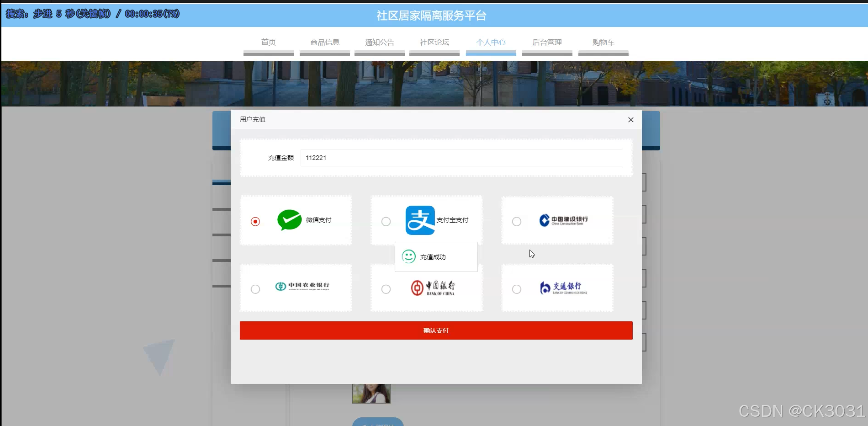Select the 中国农业银行 radio button
868x426 pixels.
click(255, 289)
